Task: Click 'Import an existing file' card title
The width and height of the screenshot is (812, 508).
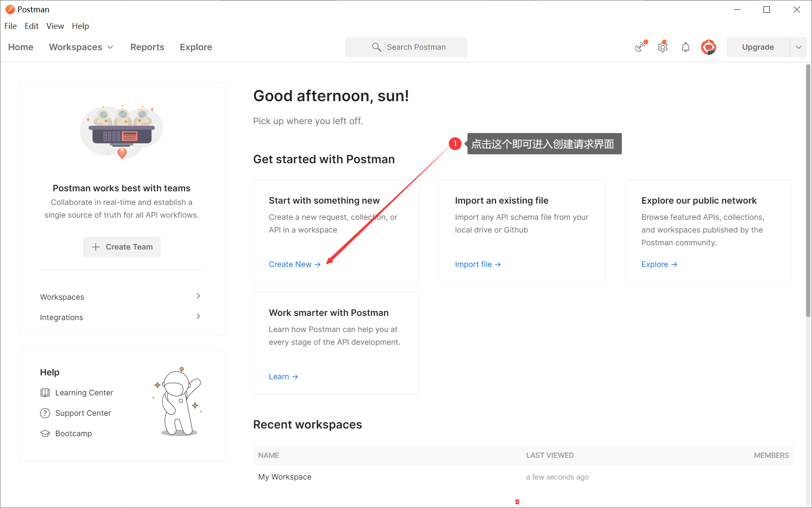Action: click(502, 201)
